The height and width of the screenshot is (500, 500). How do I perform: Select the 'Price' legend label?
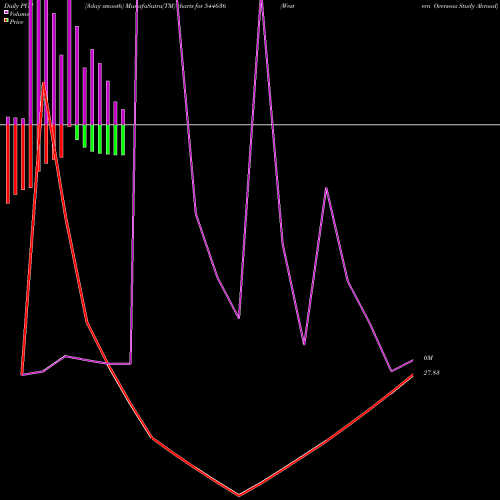point(16,22)
